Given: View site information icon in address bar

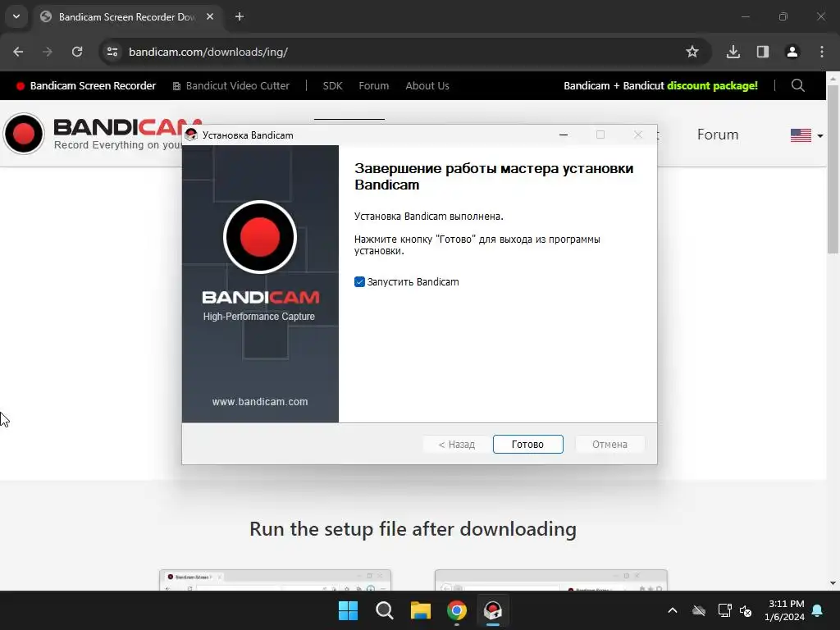Looking at the screenshot, I should (112, 52).
